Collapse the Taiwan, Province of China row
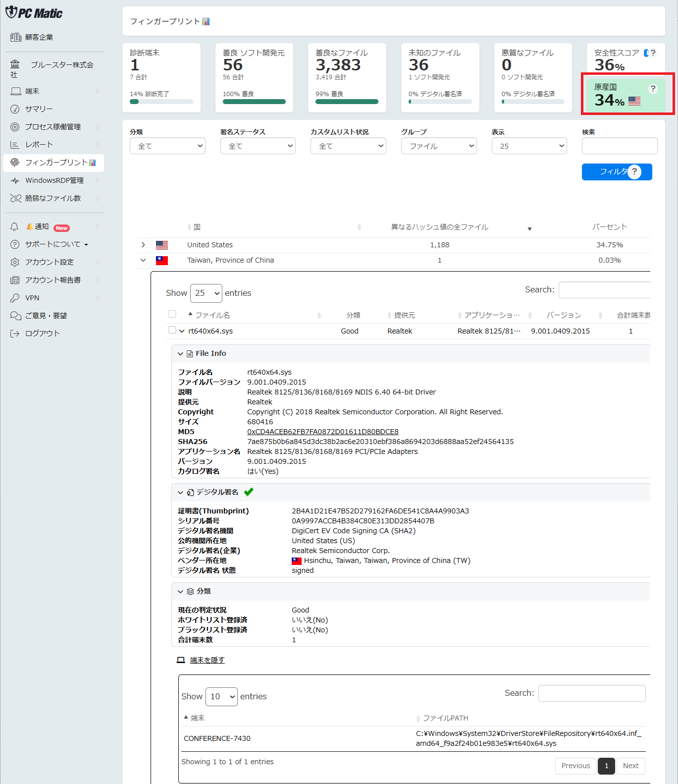 click(x=143, y=260)
